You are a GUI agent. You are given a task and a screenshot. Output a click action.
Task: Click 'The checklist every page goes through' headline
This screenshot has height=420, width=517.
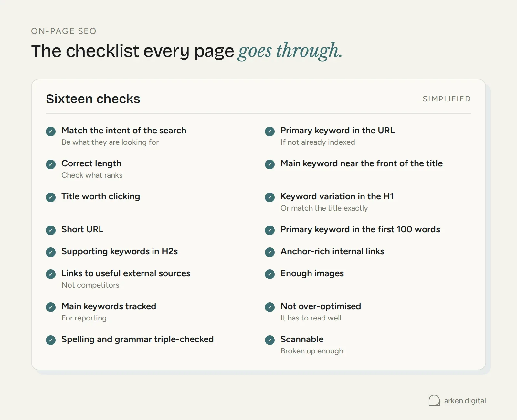(x=186, y=51)
